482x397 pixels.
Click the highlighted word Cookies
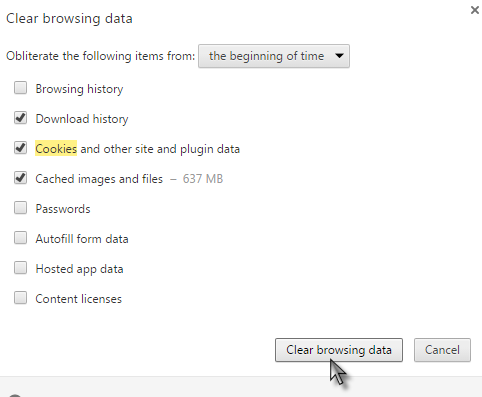[56, 148]
